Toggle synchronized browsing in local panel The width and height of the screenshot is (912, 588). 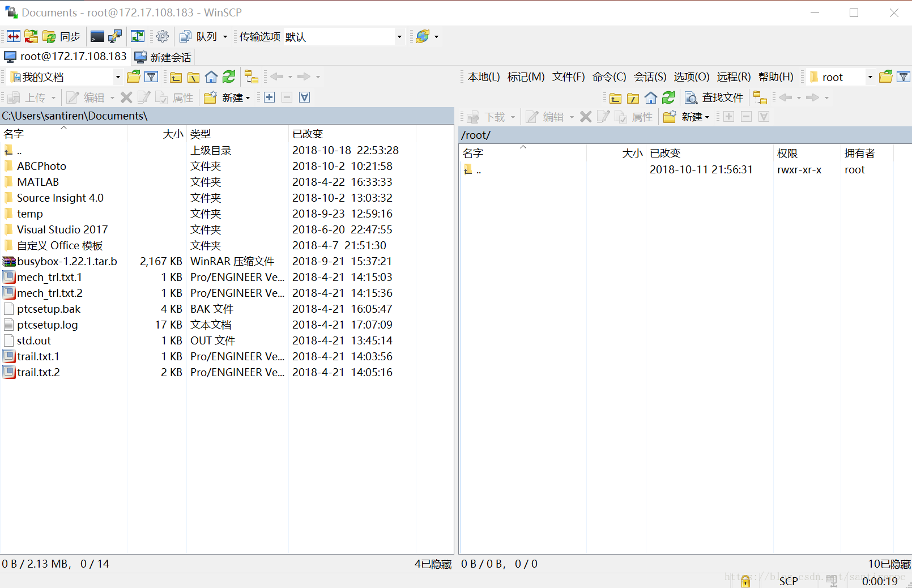click(x=252, y=76)
